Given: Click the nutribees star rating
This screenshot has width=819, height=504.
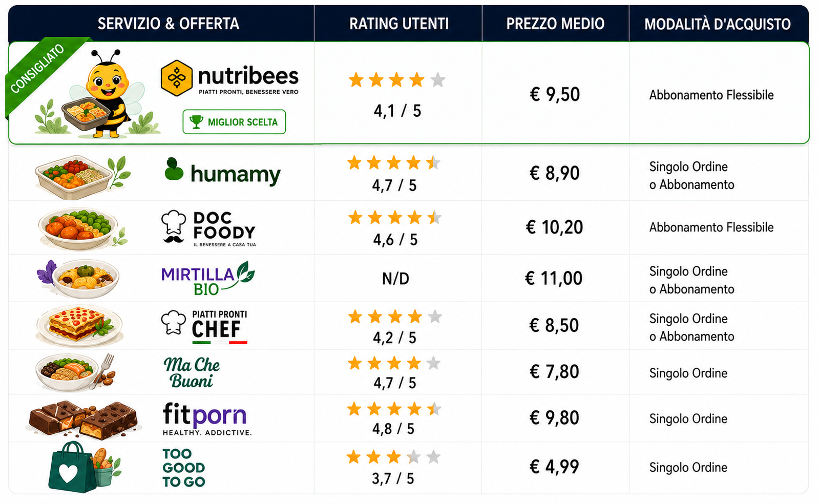Looking at the screenshot, I should point(397,80).
